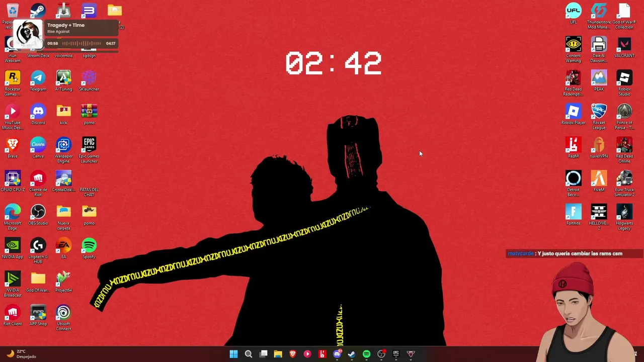The image size is (644, 362).
Task: Launch tuxlerVPN from the desktop
Action: click(599, 148)
